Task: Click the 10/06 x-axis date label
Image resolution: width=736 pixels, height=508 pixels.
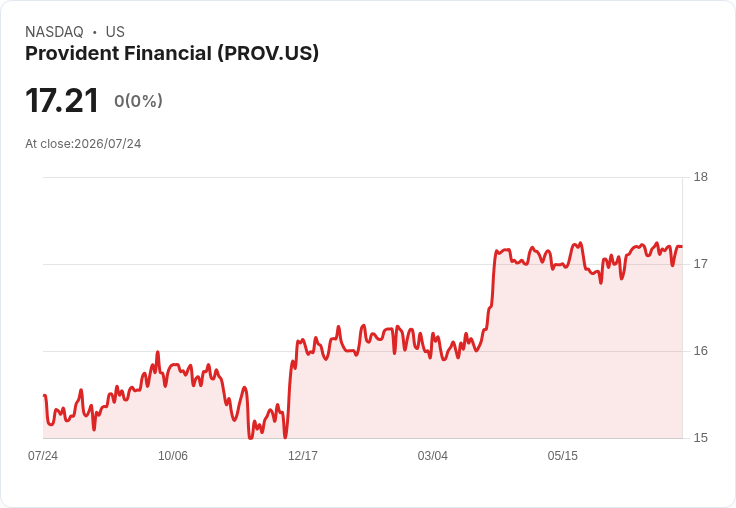Action: pyautogui.click(x=173, y=456)
